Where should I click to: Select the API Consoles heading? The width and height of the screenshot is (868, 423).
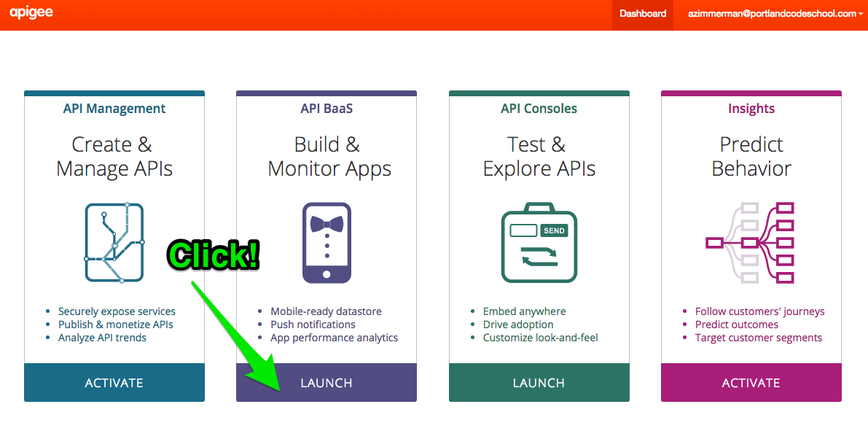[x=539, y=109]
